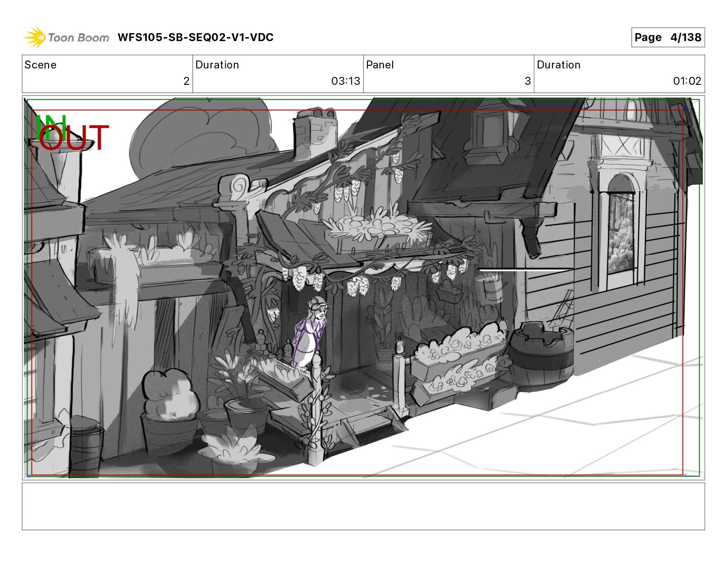
Task: Click the empty notes field below panel
Action: 363,506
